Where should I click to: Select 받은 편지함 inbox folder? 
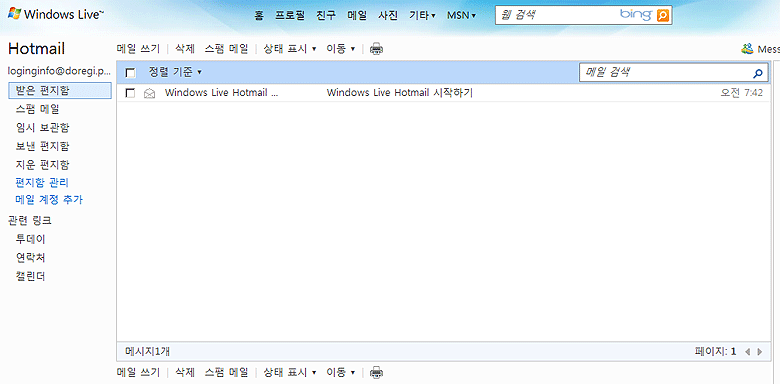[60, 91]
